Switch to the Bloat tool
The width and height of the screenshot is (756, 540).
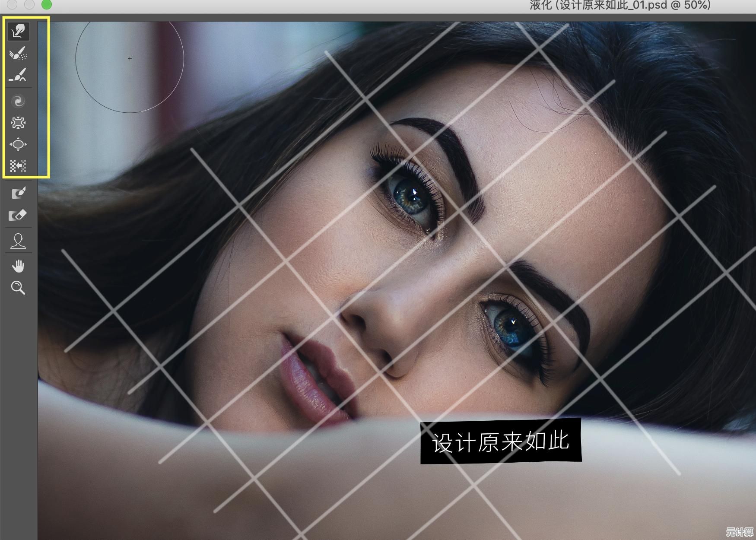(18, 144)
